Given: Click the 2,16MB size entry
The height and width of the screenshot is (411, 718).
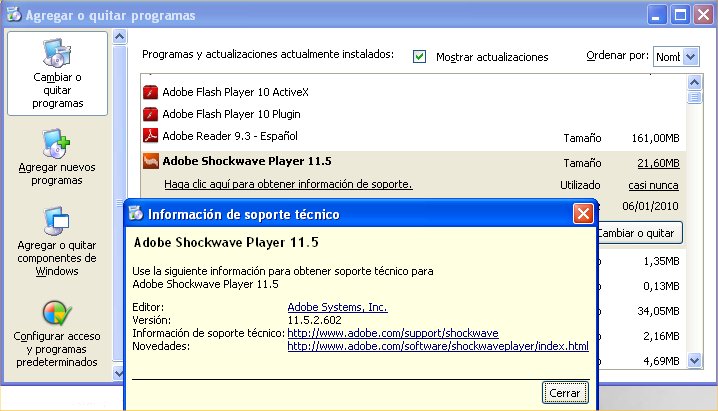Looking at the screenshot, I should (x=661, y=336).
